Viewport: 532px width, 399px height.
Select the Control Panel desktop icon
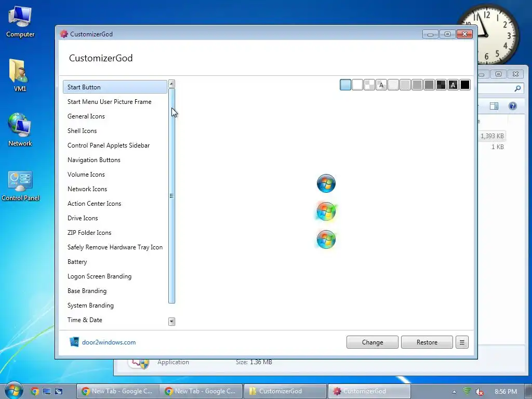tap(20, 186)
